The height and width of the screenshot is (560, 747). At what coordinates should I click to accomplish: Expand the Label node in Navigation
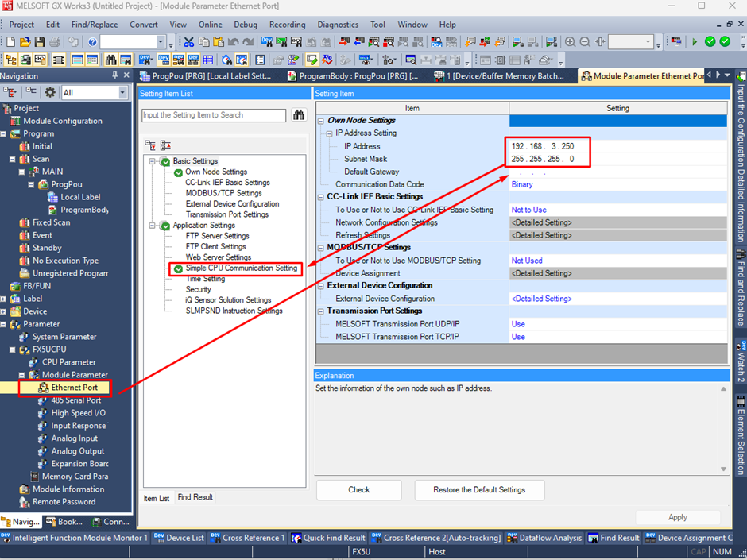[x=3, y=299]
